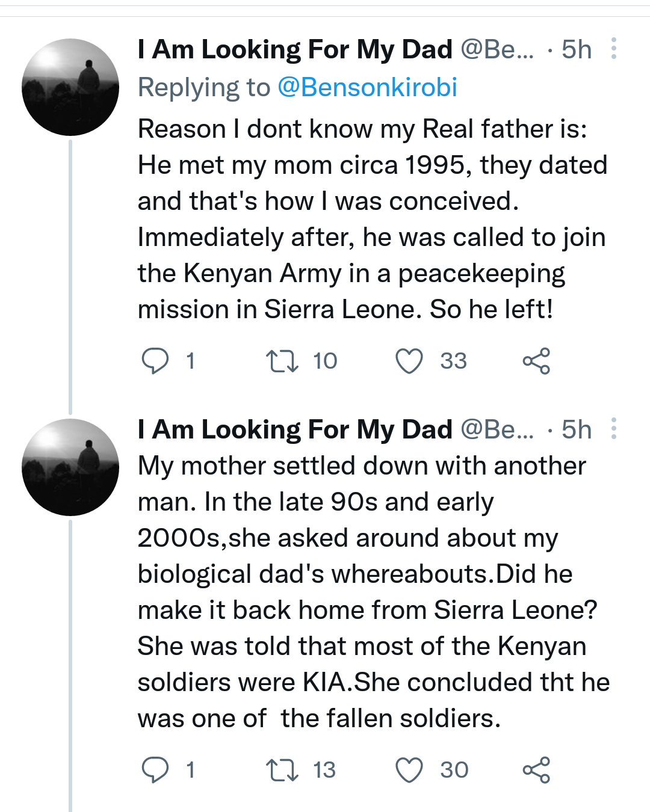The height and width of the screenshot is (812, 650).
Task: Share the first tweet about the Kenyan Army
Action: [x=536, y=361]
